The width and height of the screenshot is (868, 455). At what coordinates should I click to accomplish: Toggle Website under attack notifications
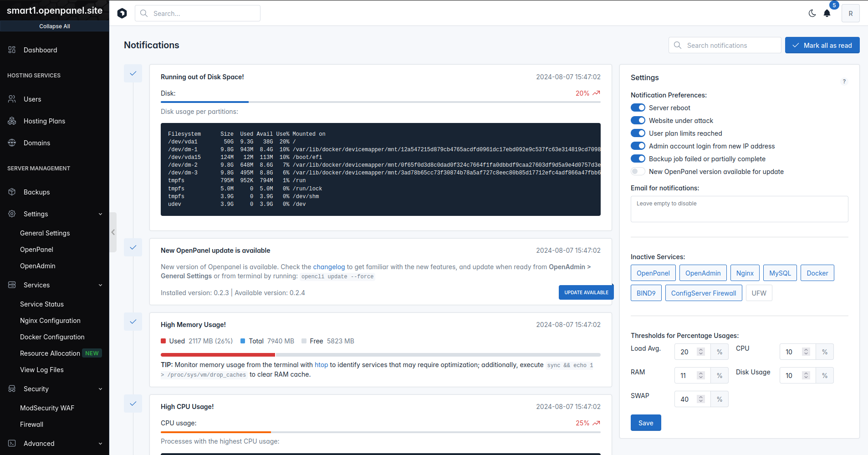(638, 121)
